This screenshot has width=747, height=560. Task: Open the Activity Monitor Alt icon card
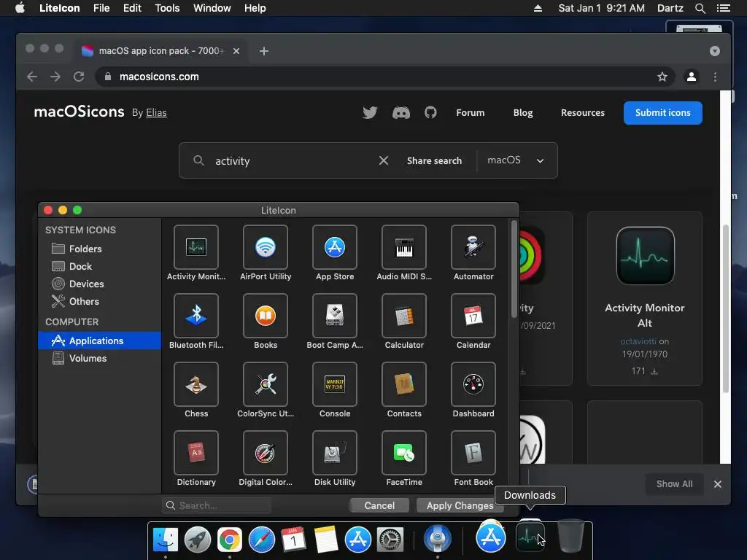645,298
